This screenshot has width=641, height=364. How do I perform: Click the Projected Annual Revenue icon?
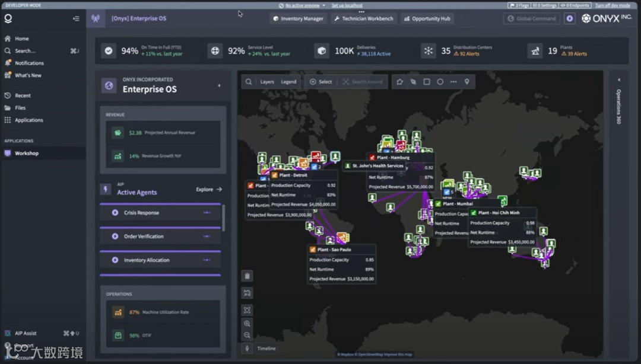tap(118, 132)
